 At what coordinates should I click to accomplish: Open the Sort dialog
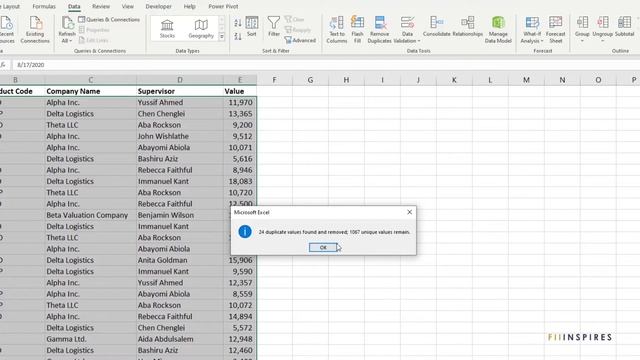pyautogui.click(x=252, y=27)
